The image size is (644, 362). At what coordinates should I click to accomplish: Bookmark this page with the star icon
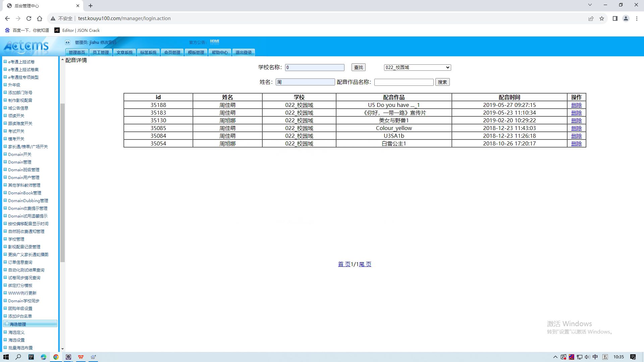[602, 18]
